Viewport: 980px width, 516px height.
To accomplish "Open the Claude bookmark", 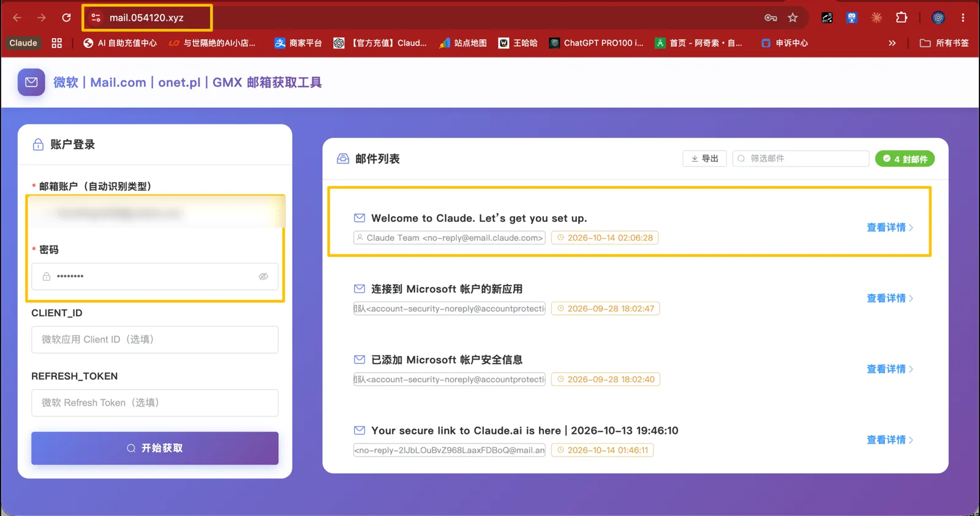I will coord(23,43).
